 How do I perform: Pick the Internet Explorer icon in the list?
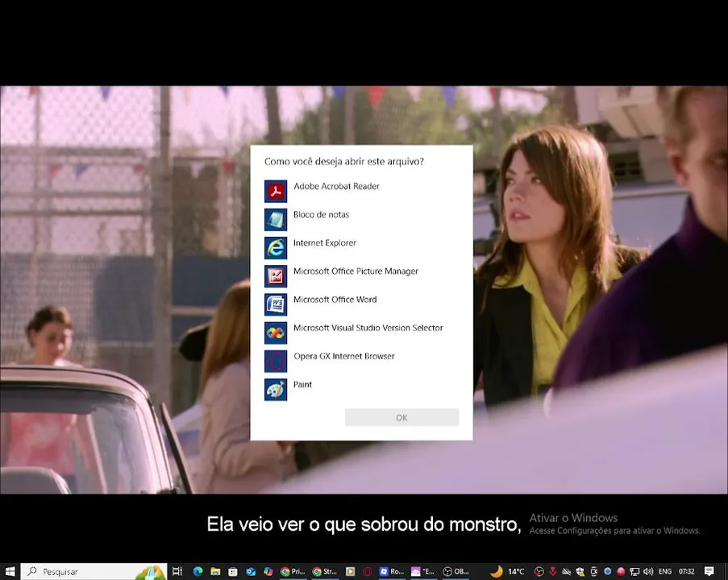pyautogui.click(x=276, y=248)
